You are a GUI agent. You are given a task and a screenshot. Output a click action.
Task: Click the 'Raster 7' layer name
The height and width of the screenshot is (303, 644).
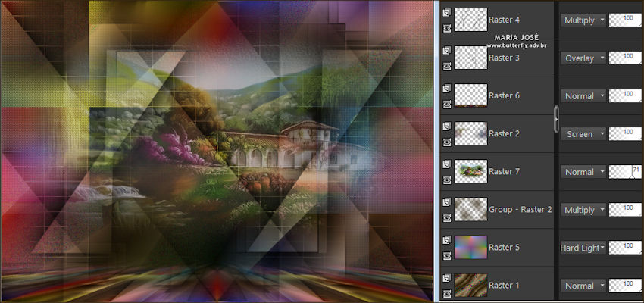505,171
